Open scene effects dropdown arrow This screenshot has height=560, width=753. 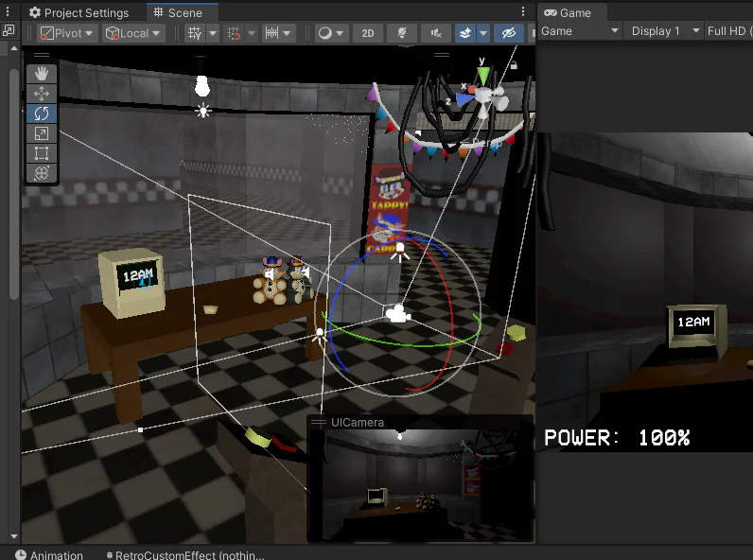[483, 33]
